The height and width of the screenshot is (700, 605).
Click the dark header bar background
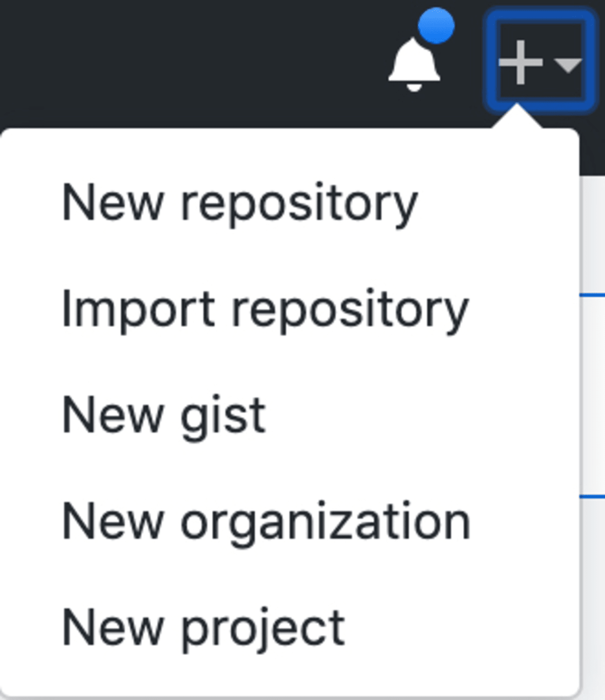pyautogui.click(x=202, y=55)
